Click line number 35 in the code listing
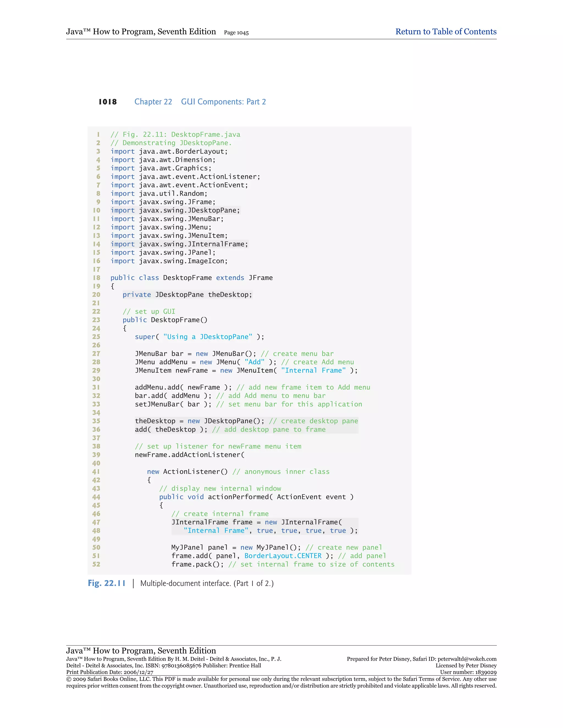 pos(96,421)
